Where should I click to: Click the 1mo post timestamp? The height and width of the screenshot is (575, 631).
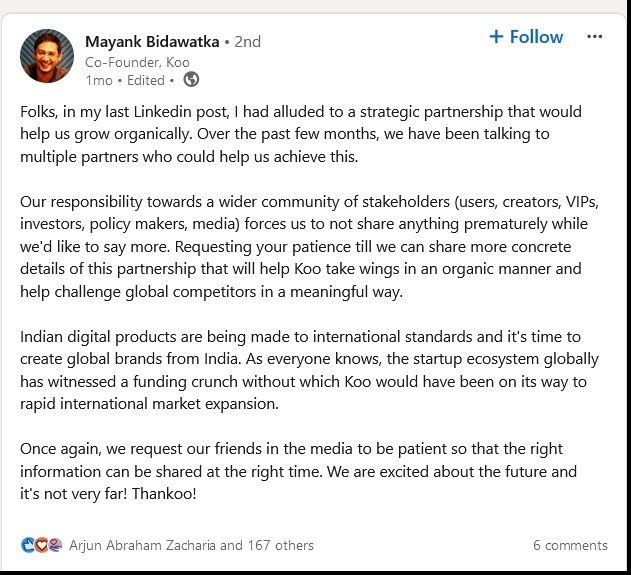[x=98, y=80]
